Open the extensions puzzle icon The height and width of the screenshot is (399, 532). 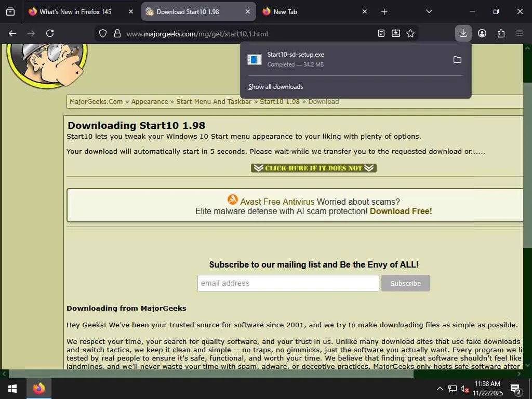click(501, 33)
